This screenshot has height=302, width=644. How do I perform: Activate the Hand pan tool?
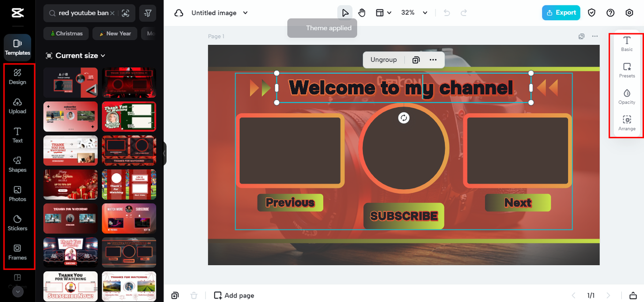coord(362,13)
